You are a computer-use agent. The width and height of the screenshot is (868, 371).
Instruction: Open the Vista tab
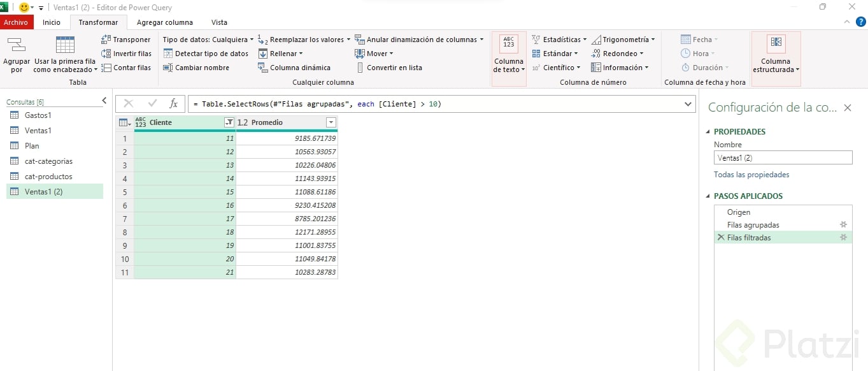coord(219,22)
